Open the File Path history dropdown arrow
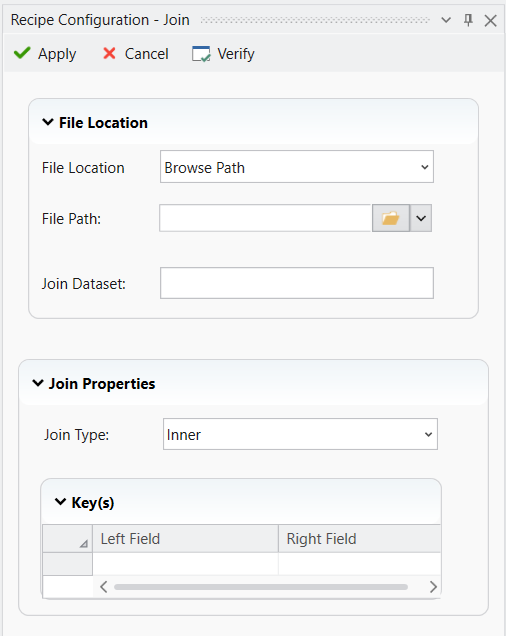Image resolution: width=506 pixels, height=636 pixels. point(421,218)
